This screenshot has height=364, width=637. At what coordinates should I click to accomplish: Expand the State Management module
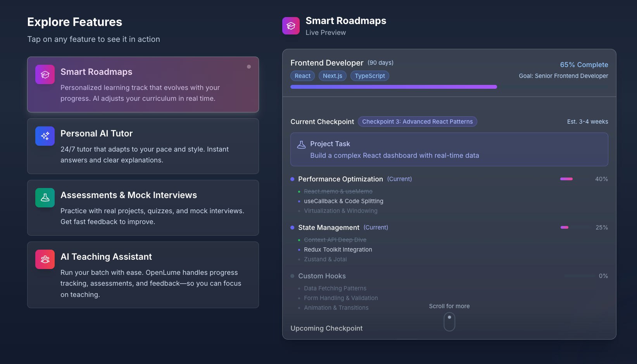328,228
